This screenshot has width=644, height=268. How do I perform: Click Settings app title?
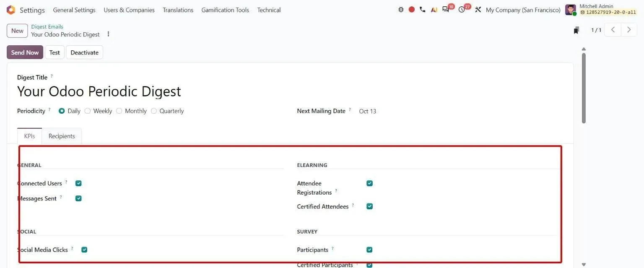(32, 10)
